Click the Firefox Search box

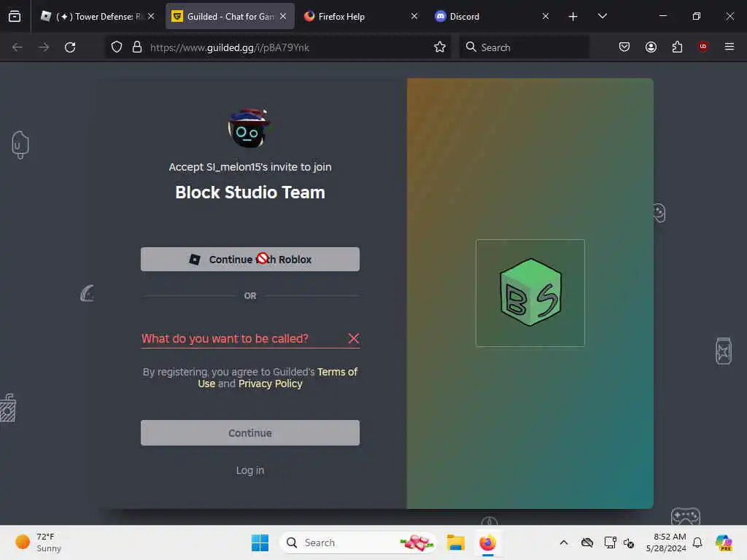(524, 47)
